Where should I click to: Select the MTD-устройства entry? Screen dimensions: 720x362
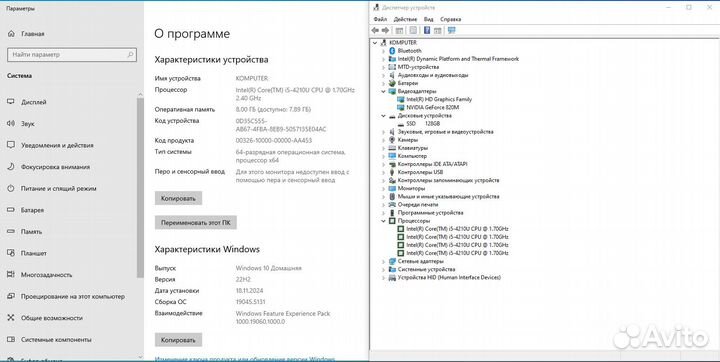click(418, 67)
